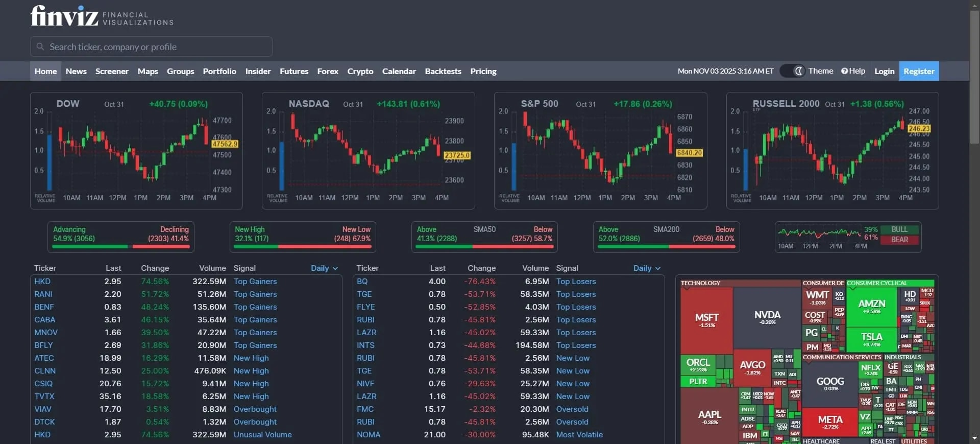Click the search magnifier icon
Viewport: 980px width, 444px height.
tap(40, 46)
